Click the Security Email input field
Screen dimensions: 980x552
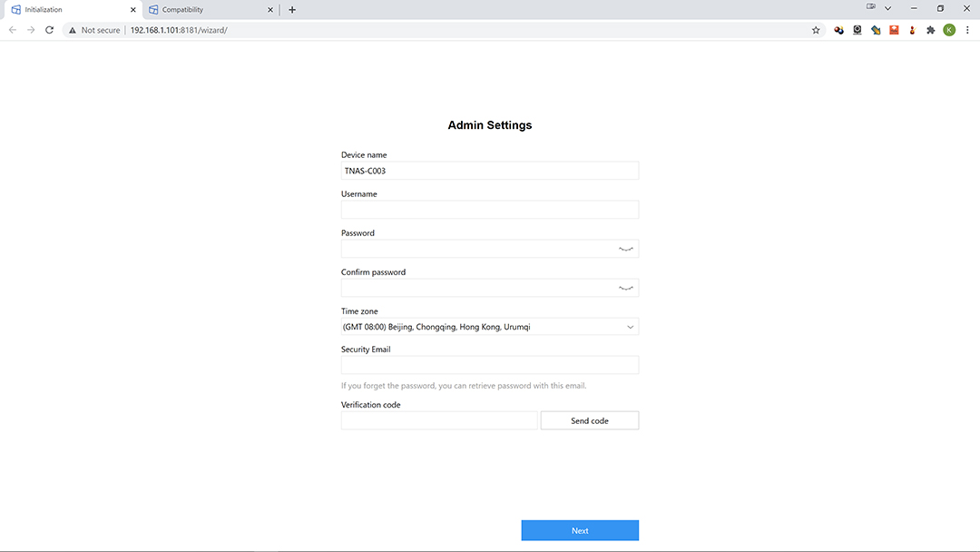[490, 365]
